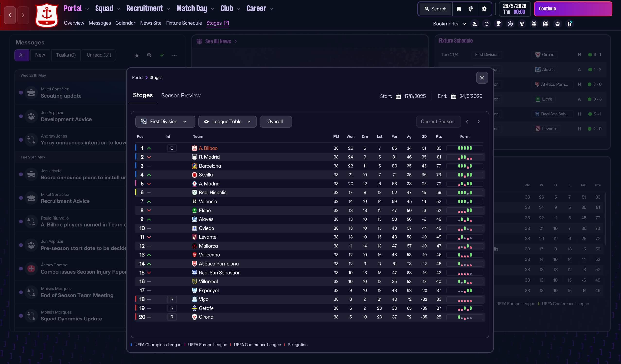Click the settings gear icon
This screenshot has width=621, height=364.
point(484,9)
